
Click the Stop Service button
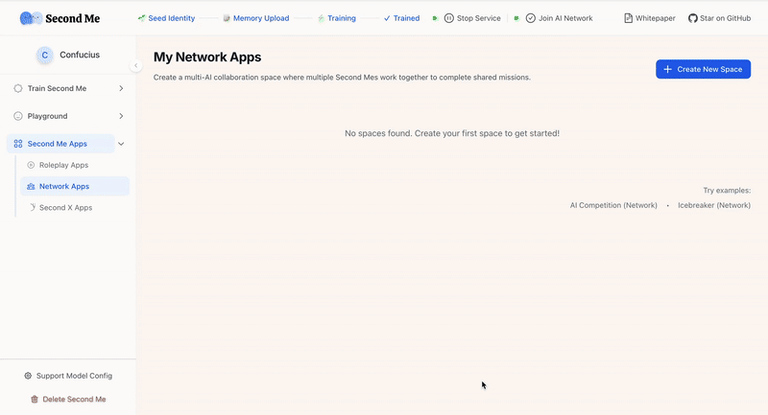pos(472,18)
